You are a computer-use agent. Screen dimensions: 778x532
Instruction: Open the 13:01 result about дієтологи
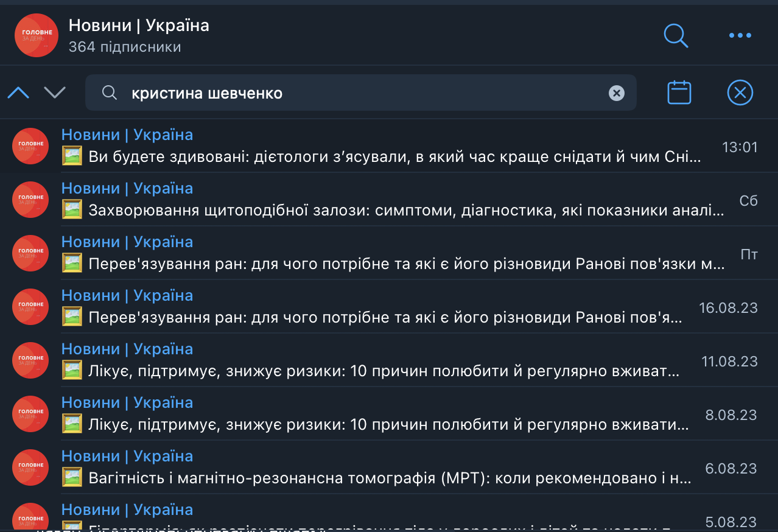tap(389, 146)
